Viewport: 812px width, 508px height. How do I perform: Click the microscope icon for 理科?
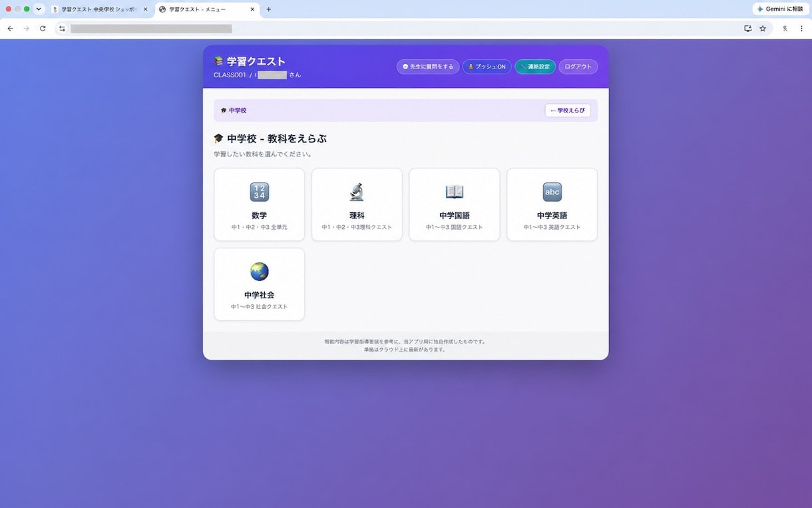point(357,192)
